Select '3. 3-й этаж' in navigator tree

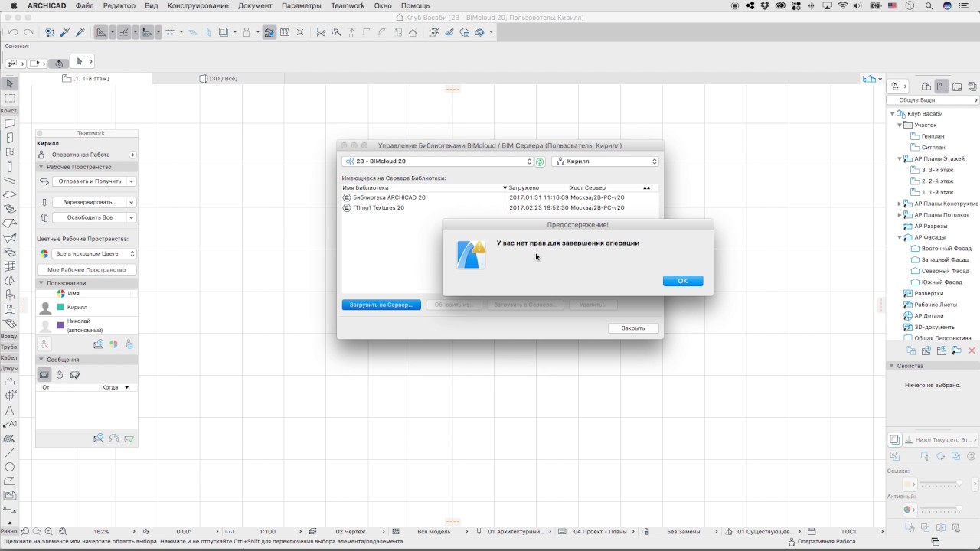937,170
